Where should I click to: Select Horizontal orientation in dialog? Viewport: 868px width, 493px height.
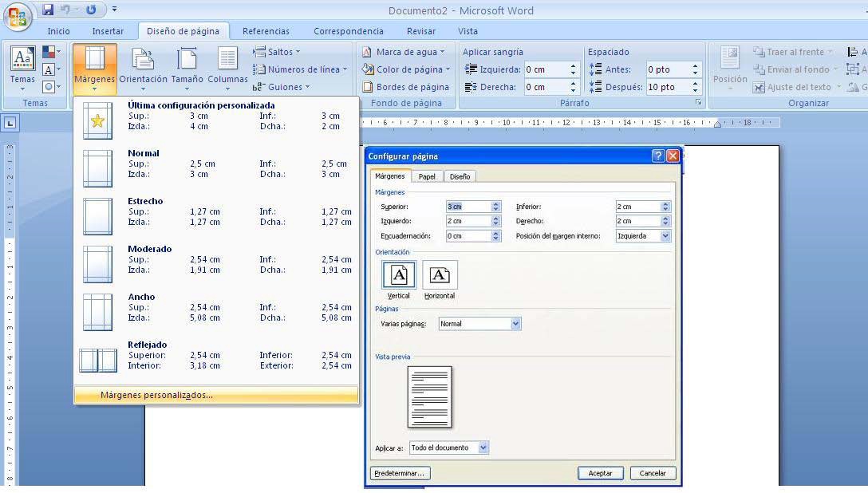[440, 280]
